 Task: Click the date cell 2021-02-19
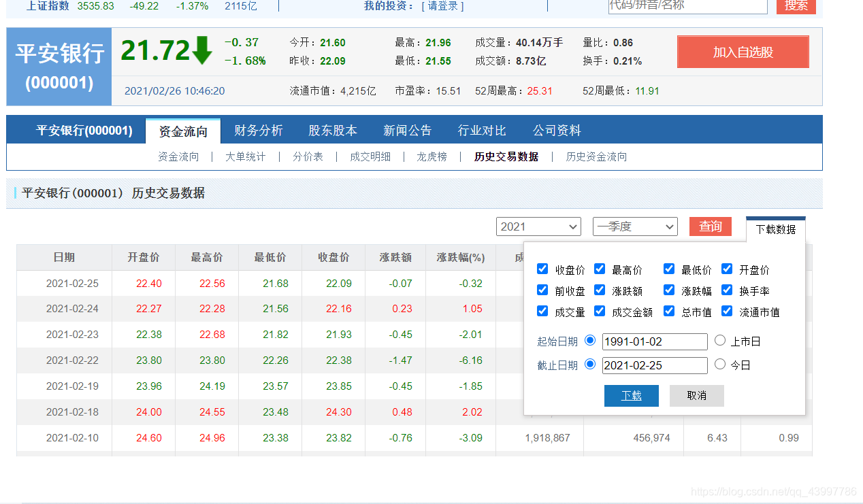72,386
